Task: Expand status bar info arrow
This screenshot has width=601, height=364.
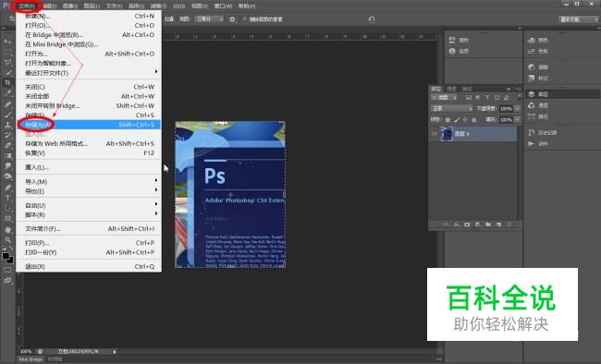Action: click(x=115, y=351)
